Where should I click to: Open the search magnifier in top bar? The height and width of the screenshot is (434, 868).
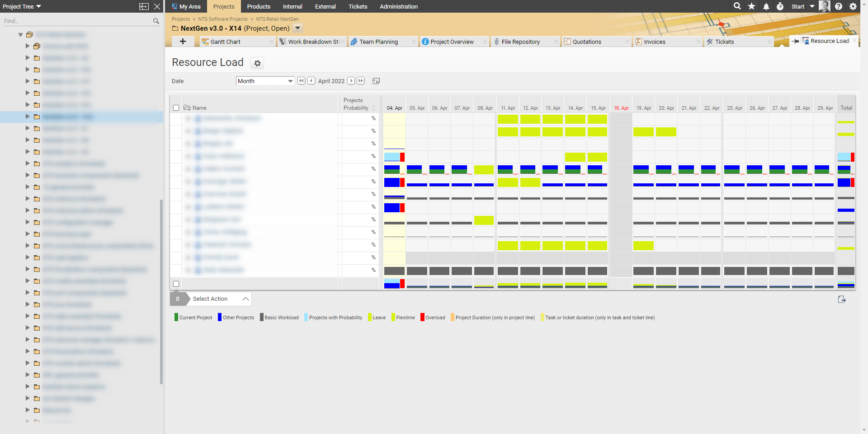click(x=737, y=6)
